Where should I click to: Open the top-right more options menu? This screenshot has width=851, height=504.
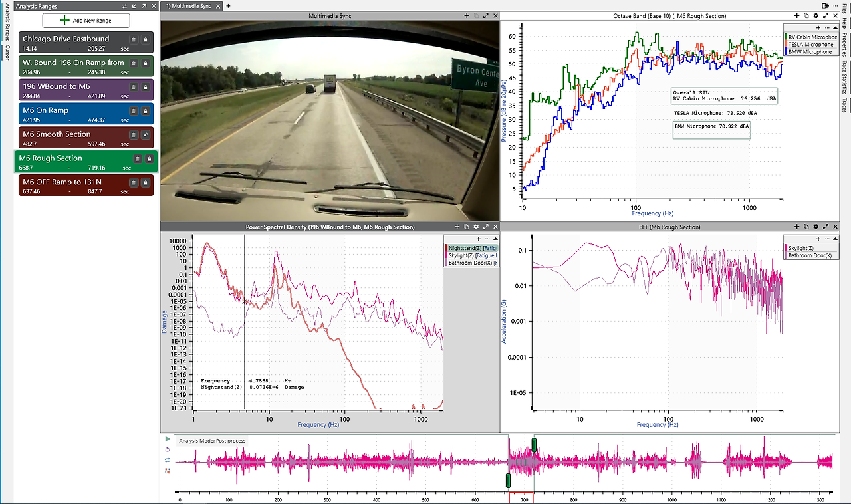(834, 5)
